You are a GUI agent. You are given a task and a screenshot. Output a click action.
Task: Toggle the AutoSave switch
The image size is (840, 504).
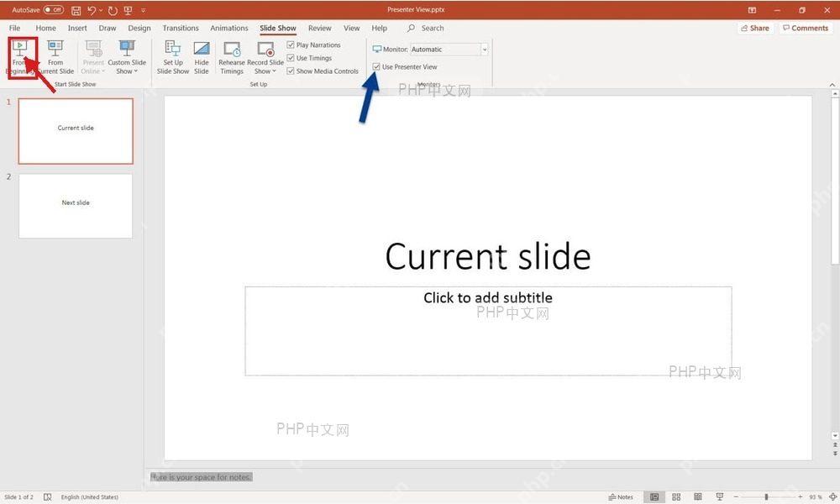pyautogui.click(x=53, y=9)
